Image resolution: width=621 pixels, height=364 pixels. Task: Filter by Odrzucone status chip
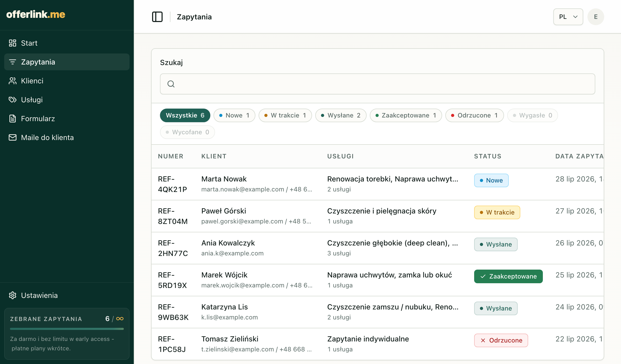pyautogui.click(x=475, y=115)
